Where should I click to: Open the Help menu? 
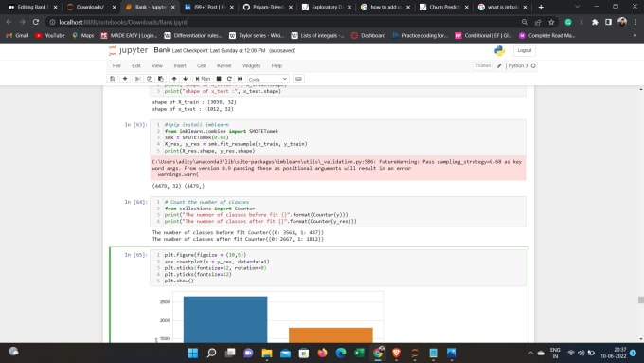(x=277, y=65)
